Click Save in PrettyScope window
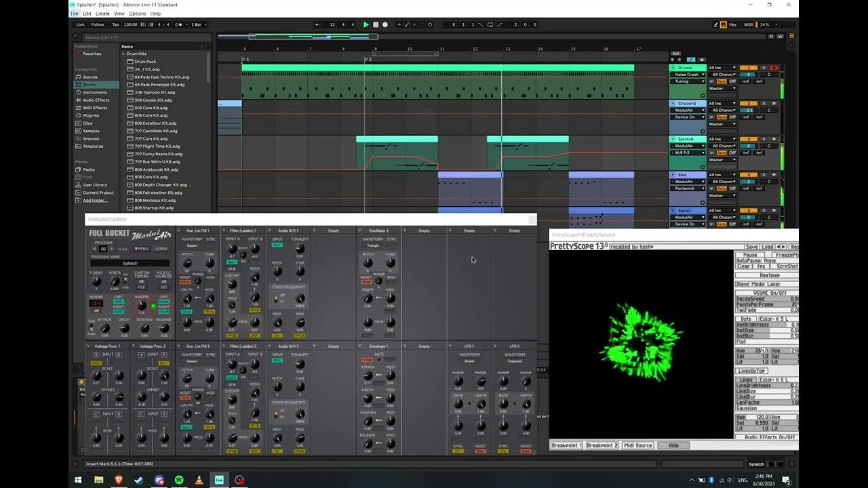 click(751, 247)
